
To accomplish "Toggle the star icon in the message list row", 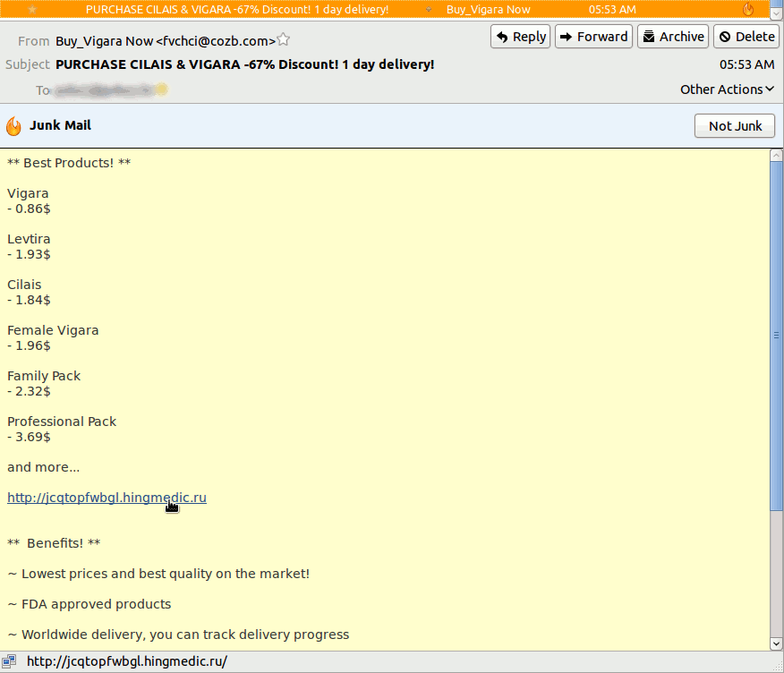I will point(32,9).
